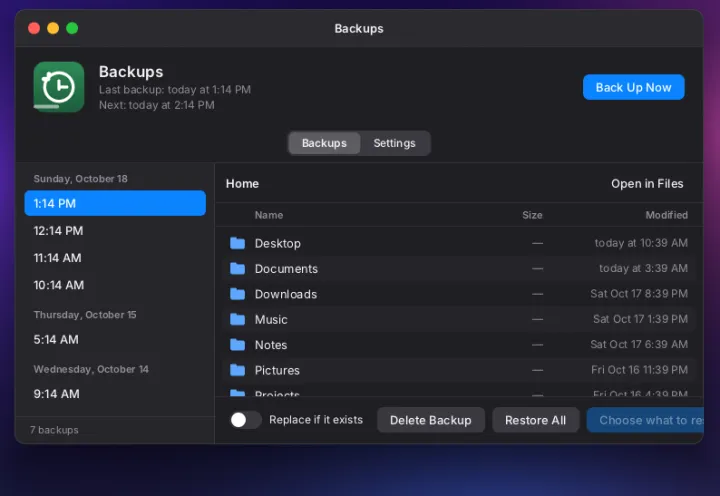Sort by the Name column header
This screenshot has width=720, height=496.
tap(269, 215)
